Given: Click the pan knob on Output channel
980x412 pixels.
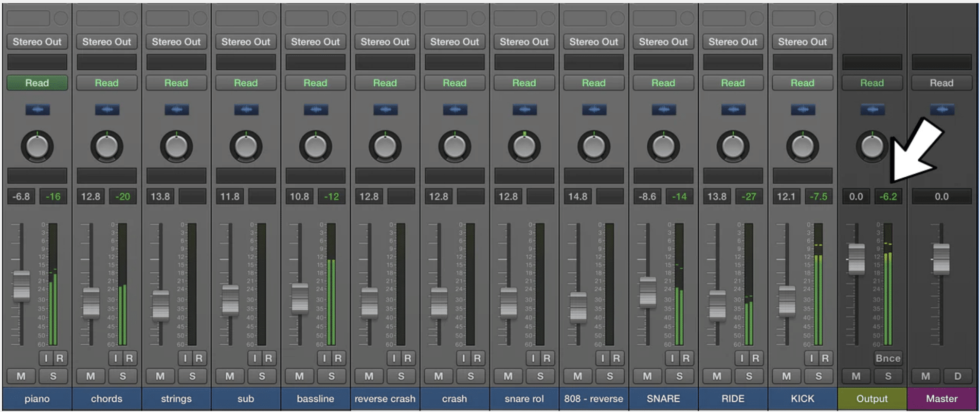Looking at the screenshot, I should click(872, 146).
